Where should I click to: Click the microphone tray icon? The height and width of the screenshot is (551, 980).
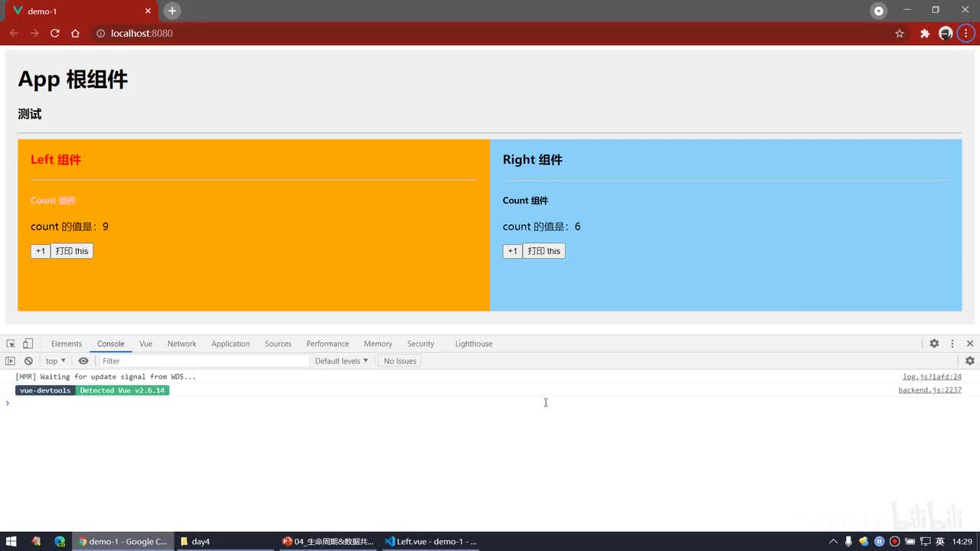[848, 541]
